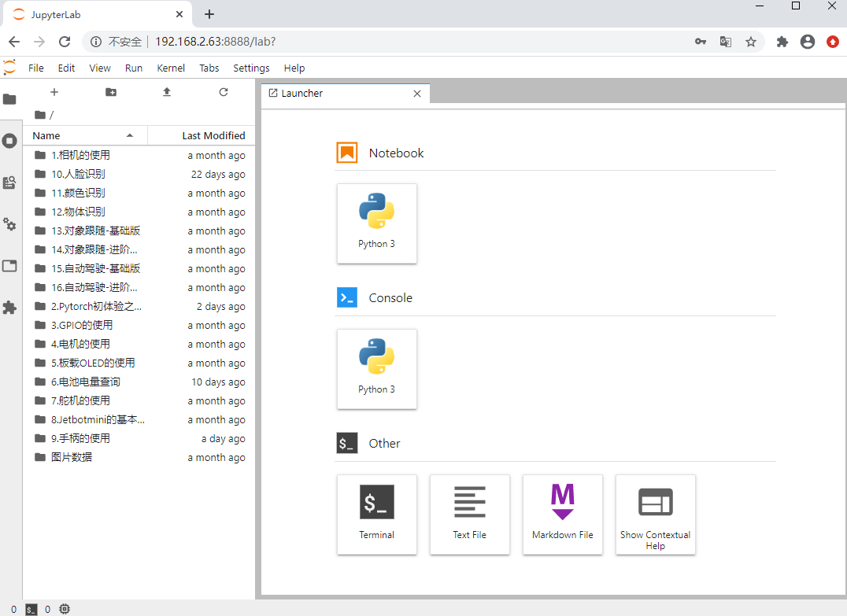Select folder 13.对象跟随-基础版
Screen dimensions: 847x616
coord(139,231)
